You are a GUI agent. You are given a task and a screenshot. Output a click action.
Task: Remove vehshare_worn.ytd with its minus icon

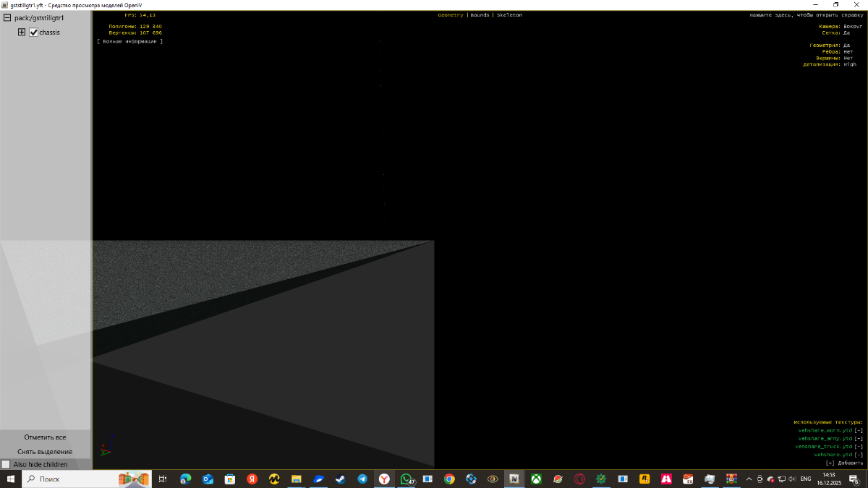tap(859, 430)
